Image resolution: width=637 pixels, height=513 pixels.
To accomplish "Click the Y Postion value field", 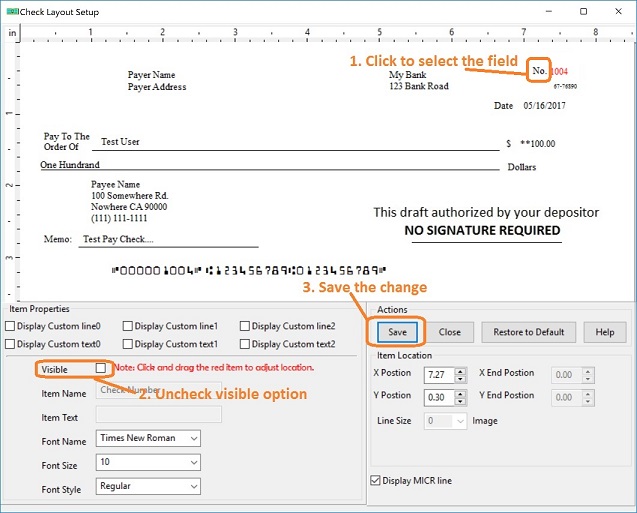I will (439, 397).
